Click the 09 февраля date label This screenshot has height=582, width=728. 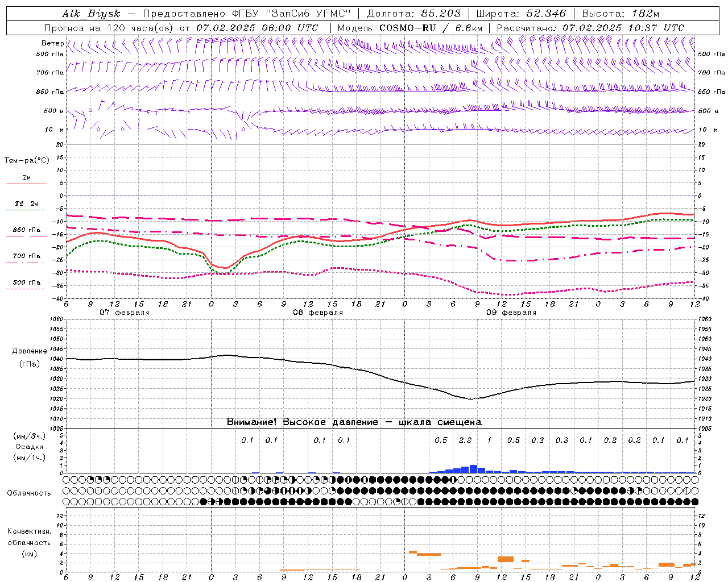[511, 313]
